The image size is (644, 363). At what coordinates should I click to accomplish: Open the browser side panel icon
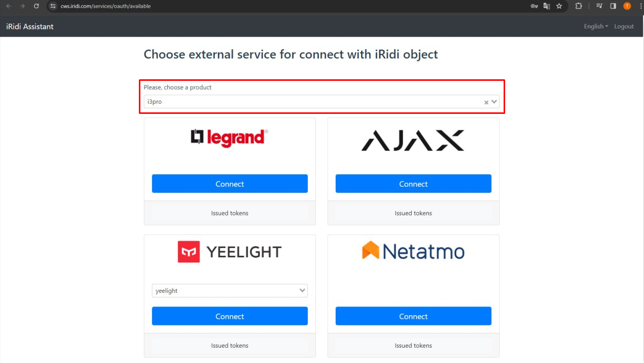(x=612, y=6)
